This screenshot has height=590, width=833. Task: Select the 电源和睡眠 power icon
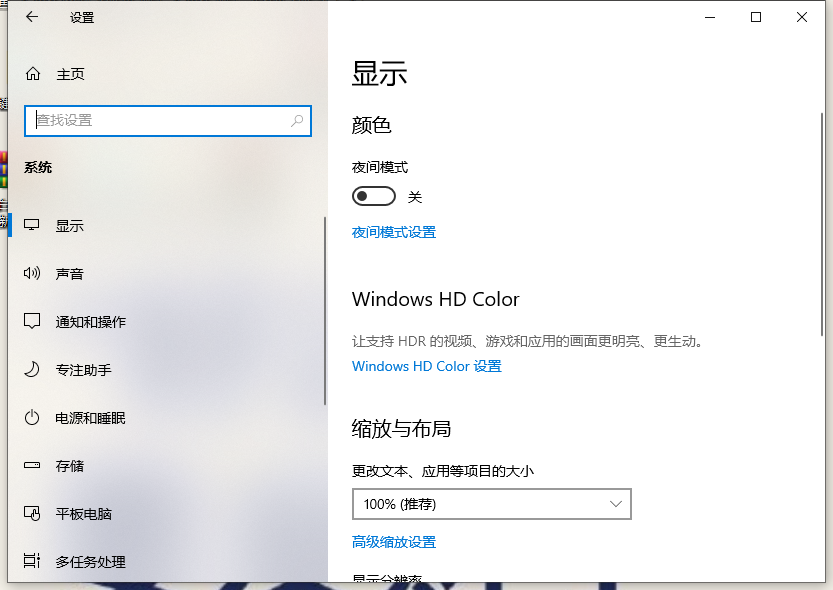(31, 417)
